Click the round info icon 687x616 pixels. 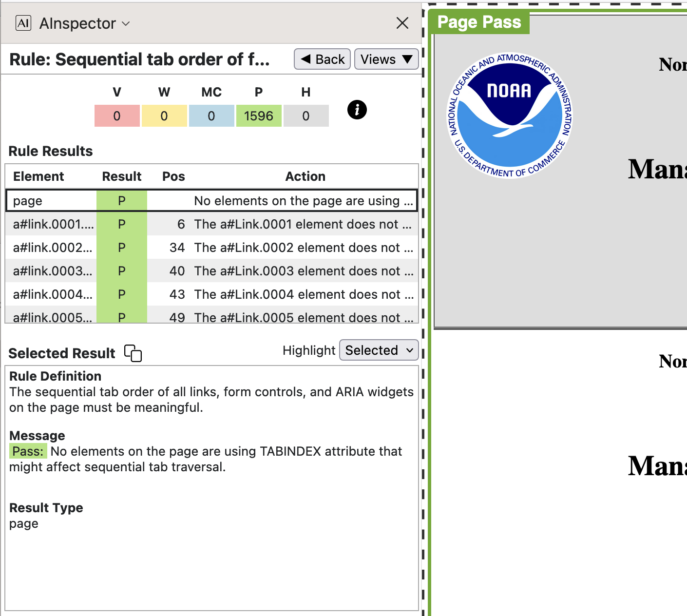coord(357,110)
